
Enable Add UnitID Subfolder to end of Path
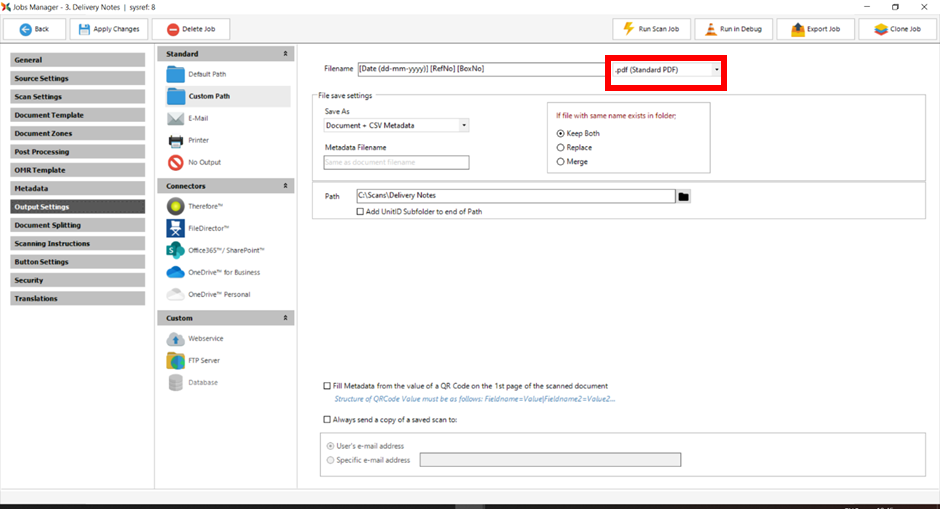click(x=361, y=211)
